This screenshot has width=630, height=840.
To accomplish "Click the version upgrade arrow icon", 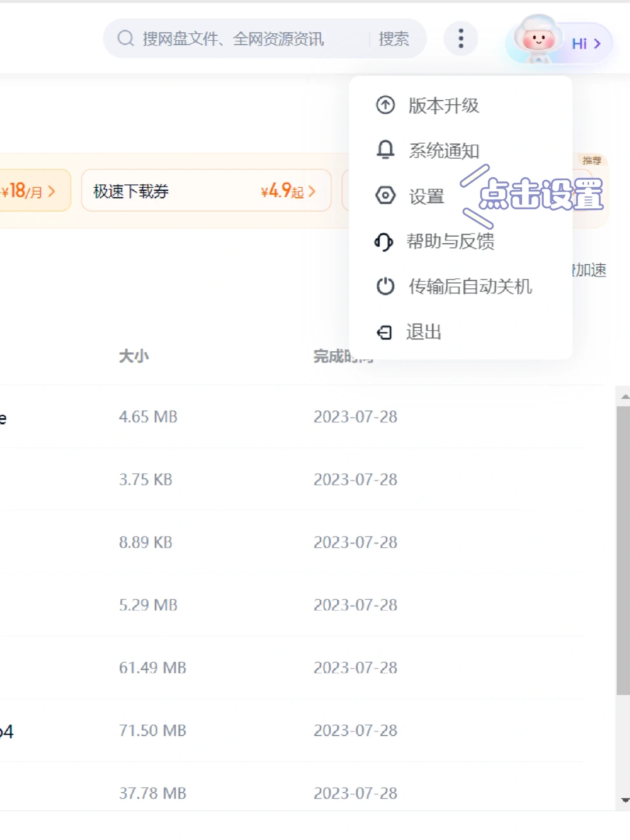I will [384, 106].
